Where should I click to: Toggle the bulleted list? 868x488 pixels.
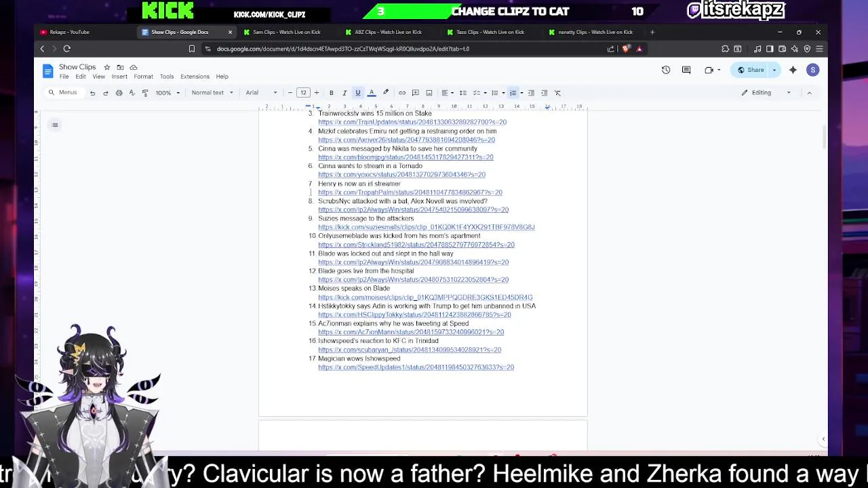click(x=495, y=93)
